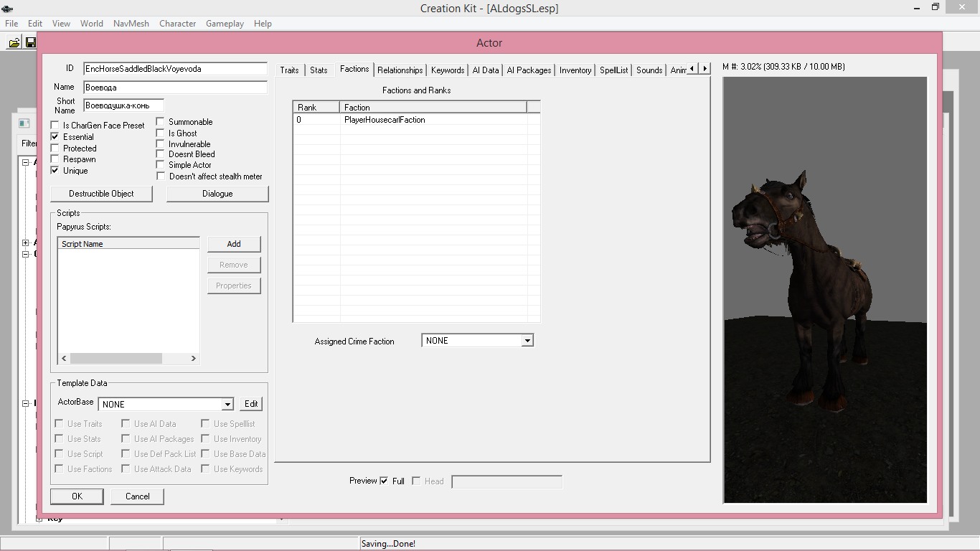Viewport: 980px width, 551px height.
Task: Click script list scroll right arrow
Action: [x=193, y=358]
